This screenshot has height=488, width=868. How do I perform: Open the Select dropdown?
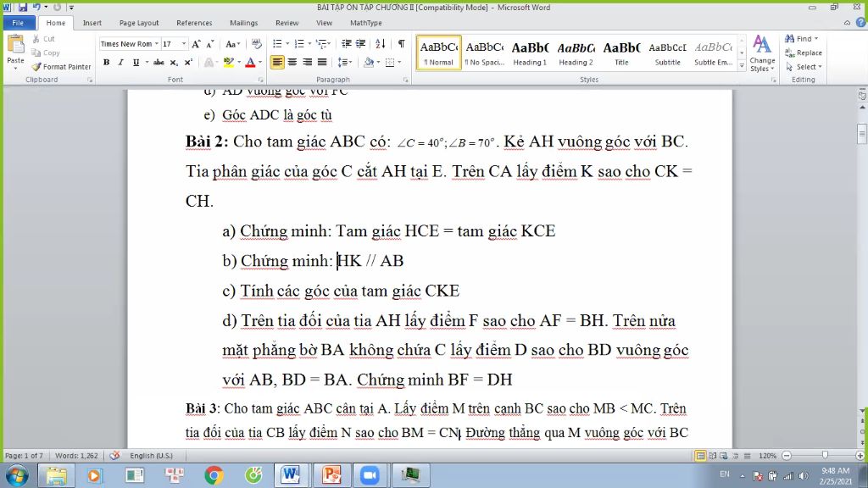coord(804,67)
